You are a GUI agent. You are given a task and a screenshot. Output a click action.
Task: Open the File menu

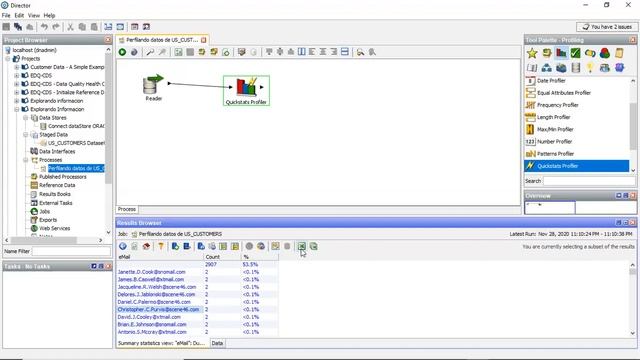point(6,16)
